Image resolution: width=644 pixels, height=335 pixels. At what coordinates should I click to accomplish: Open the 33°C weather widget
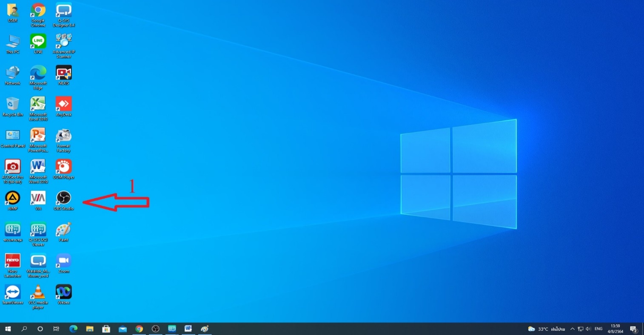tap(546, 329)
